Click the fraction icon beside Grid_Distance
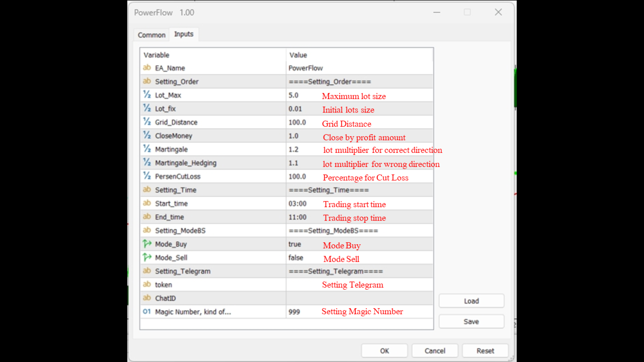This screenshot has width=644, height=362. [147, 122]
